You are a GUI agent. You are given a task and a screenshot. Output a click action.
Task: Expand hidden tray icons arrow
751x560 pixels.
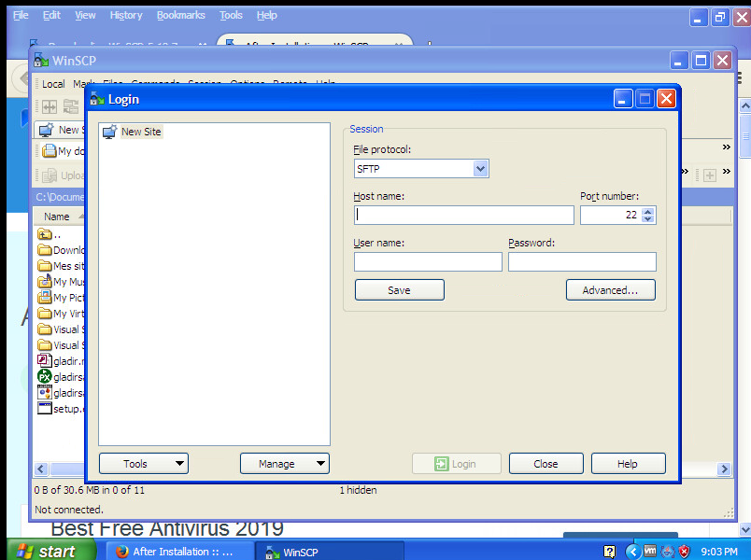coord(633,552)
